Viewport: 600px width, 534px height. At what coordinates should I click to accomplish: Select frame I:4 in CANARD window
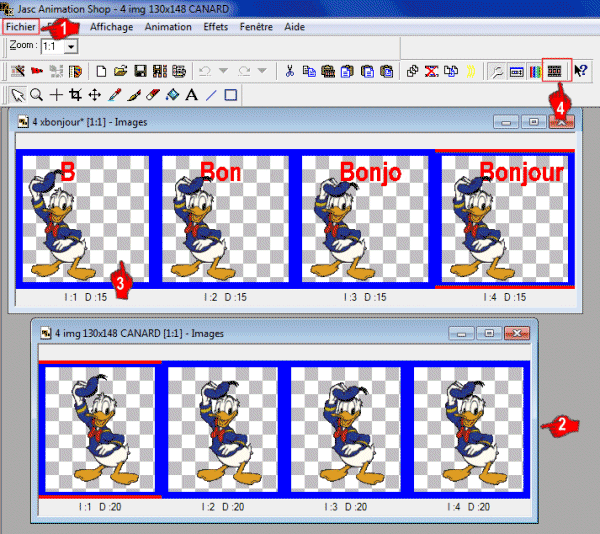click(x=468, y=429)
